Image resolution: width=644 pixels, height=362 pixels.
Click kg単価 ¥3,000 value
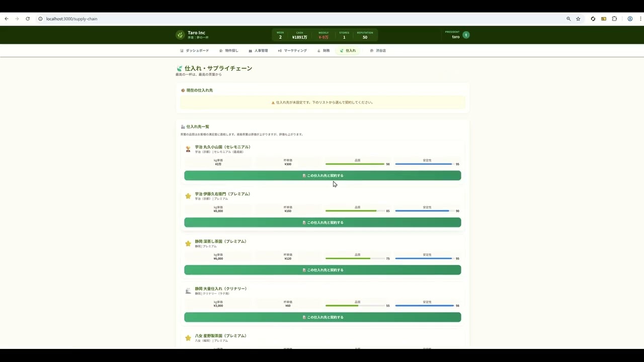[x=218, y=306]
